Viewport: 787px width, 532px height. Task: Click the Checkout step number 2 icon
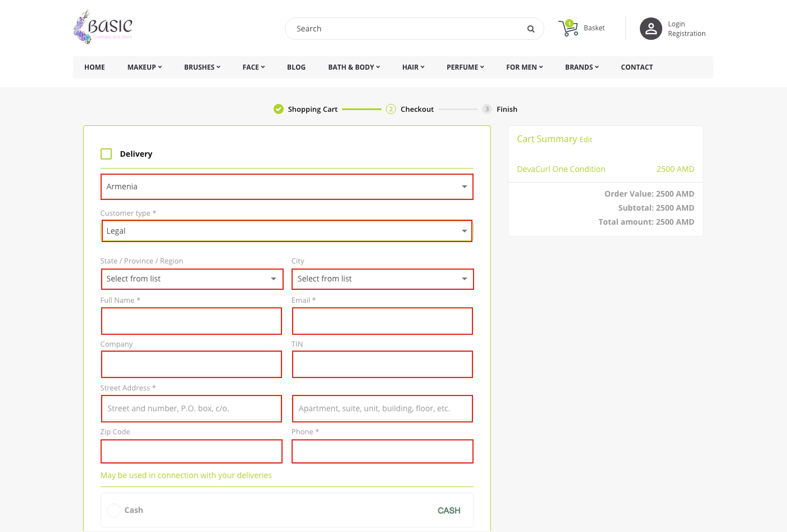point(391,109)
